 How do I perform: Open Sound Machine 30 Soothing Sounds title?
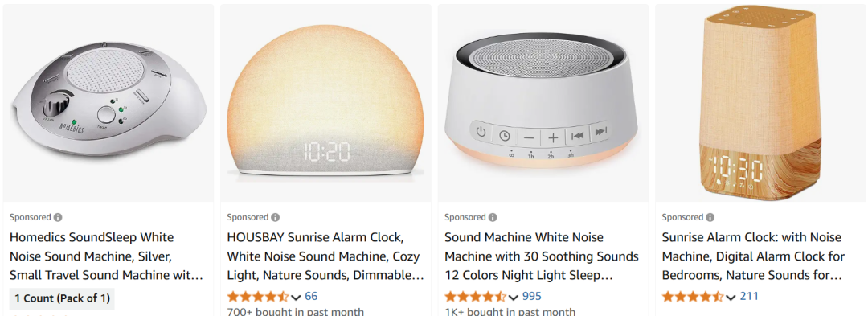tap(542, 256)
